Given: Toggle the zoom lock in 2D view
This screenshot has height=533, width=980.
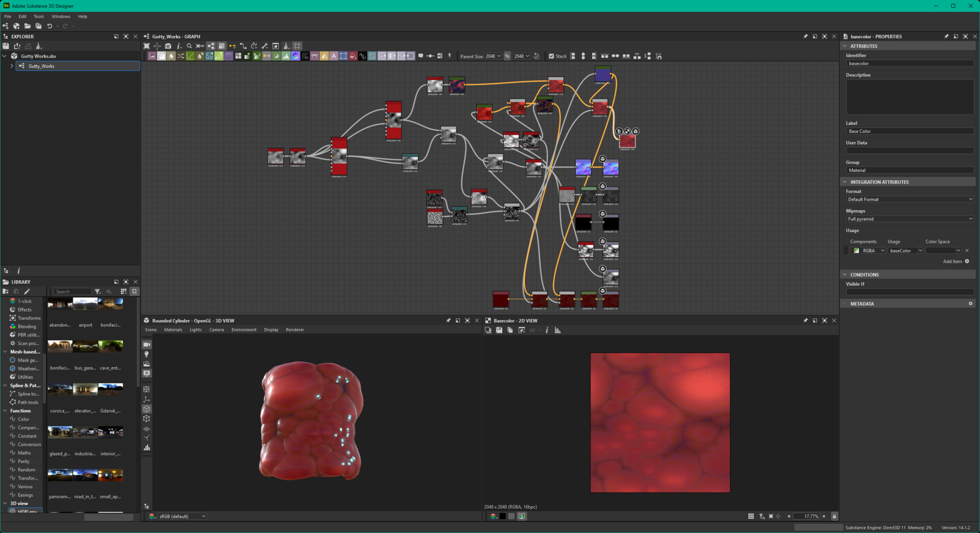Looking at the screenshot, I should (835, 516).
